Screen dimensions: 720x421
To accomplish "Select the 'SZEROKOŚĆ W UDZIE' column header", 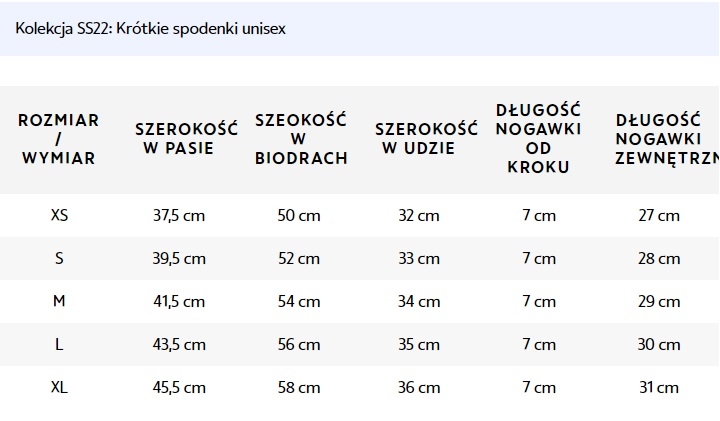I will coord(426,139).
